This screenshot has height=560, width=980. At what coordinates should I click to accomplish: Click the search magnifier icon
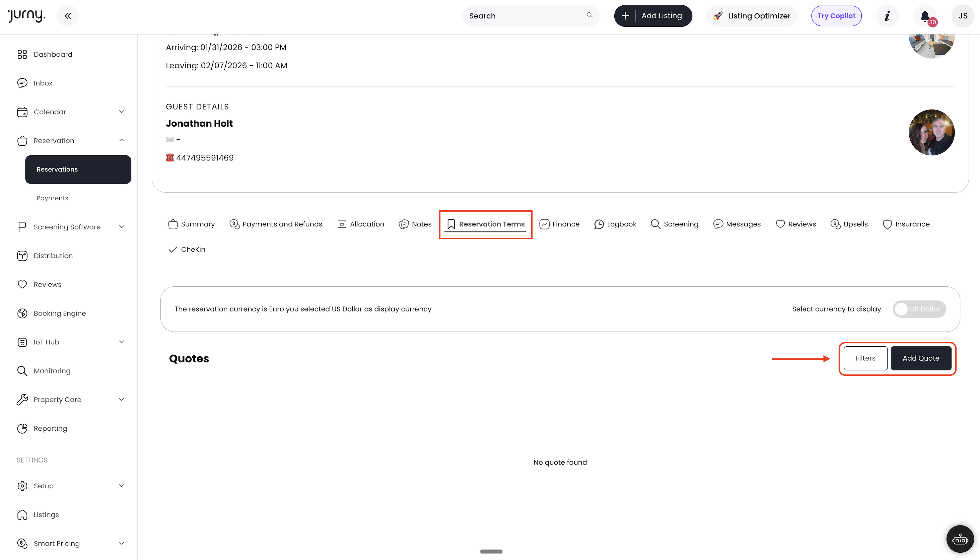tap(589, 15)
